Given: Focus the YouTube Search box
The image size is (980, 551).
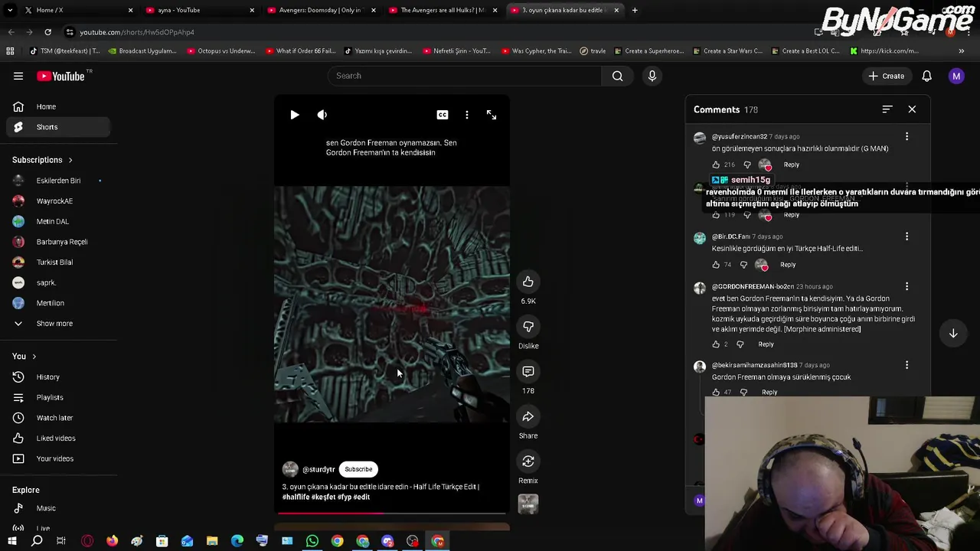Looking at the screenshot, I should [465, 76].
